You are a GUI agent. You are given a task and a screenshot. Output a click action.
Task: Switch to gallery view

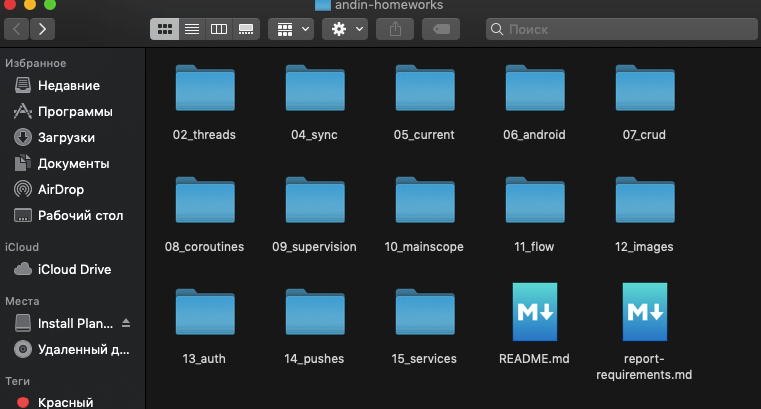click(x=246, y=30)
